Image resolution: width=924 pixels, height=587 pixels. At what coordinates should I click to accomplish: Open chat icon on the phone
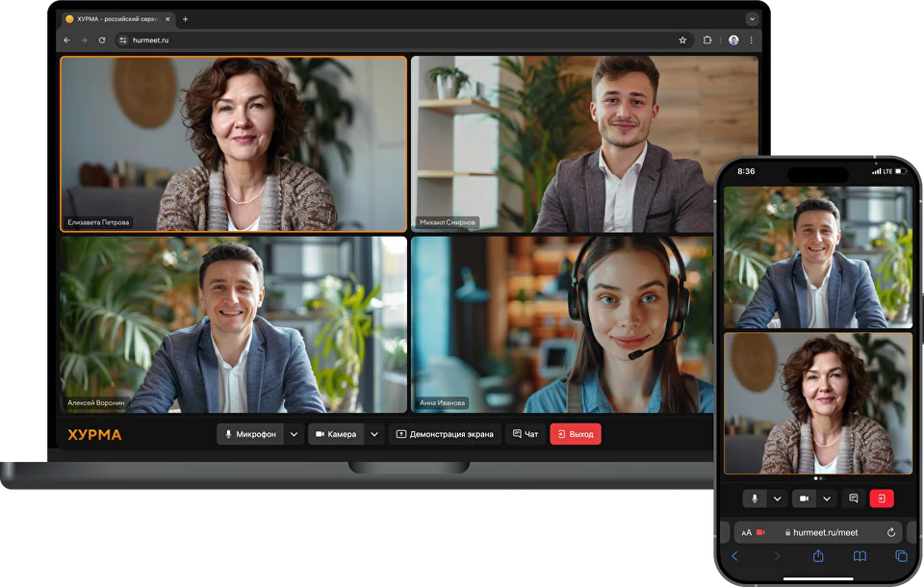pyautogui.click(x=853, y=498)
